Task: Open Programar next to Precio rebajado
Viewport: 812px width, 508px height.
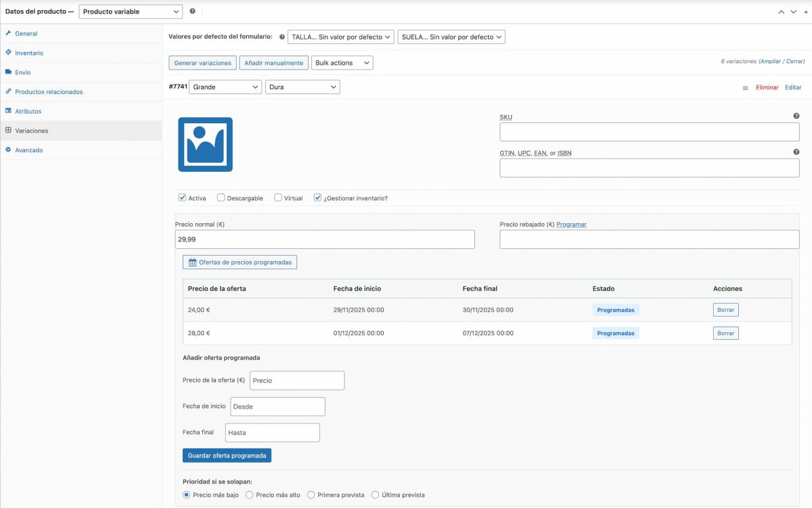Action: [570, 224]
